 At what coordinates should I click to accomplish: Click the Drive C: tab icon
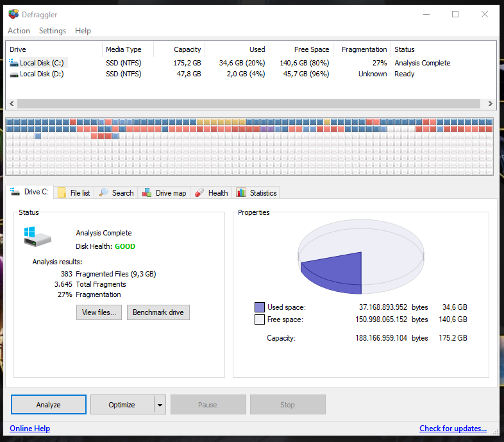[15, 192]
